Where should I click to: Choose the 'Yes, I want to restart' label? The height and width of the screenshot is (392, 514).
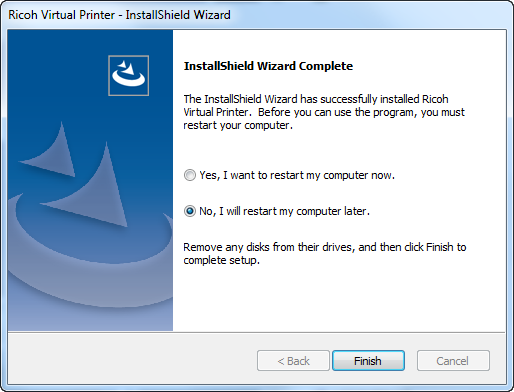(297, 175)
